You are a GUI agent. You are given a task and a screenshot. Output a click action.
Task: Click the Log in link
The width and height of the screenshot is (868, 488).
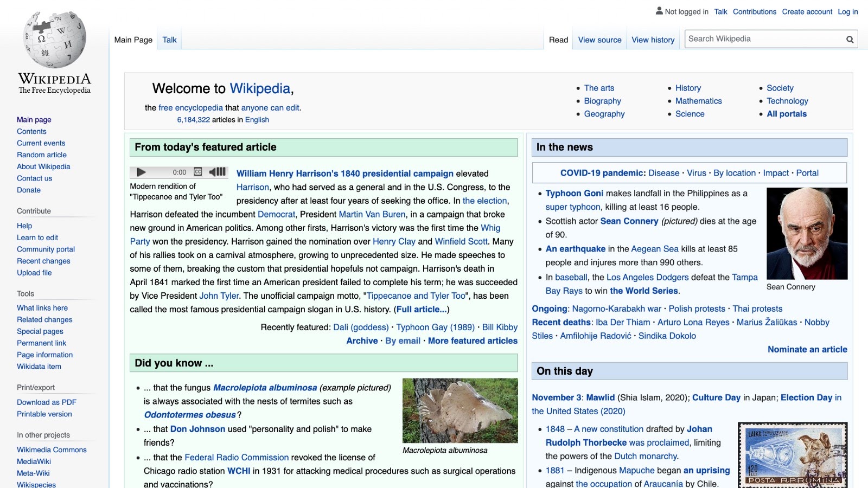tap(847, 11)
